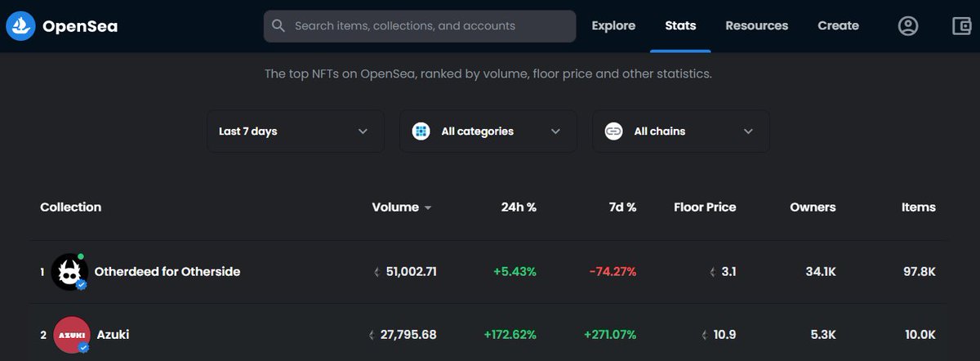Click the top NFTs description text
The width and height of the screenshot is (980, 361).
[488, 74]
